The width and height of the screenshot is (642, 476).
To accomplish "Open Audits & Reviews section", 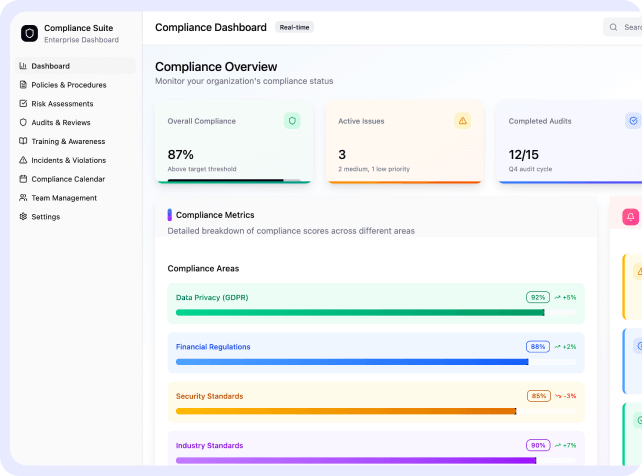I will tap(60, 123).
